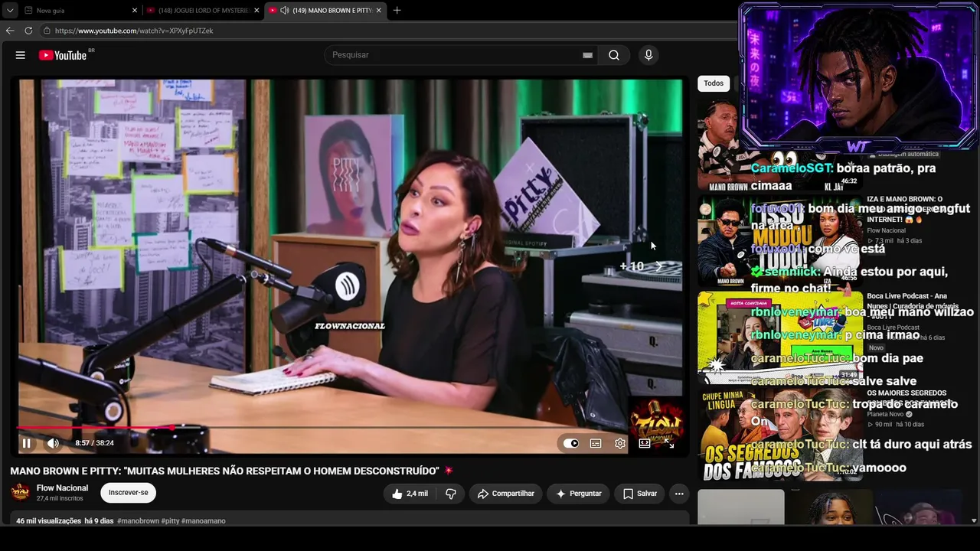Open Flow Nacional channel avatar
This screenshot has width=980, height=551.
tap(20, 492)
